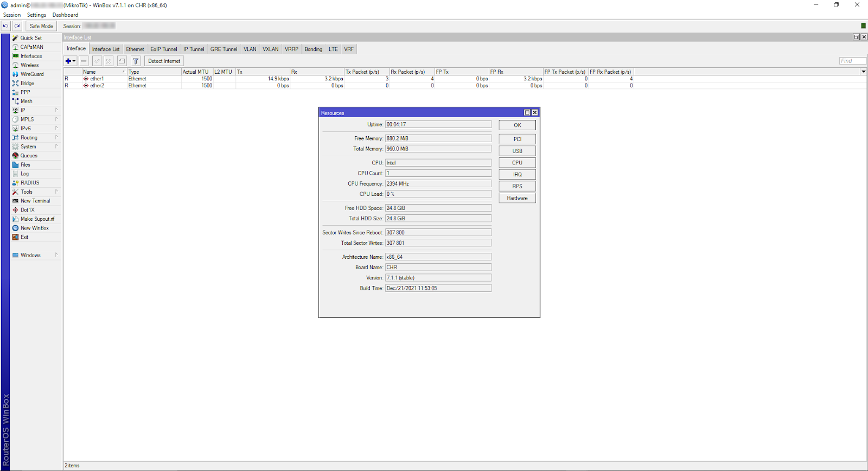Screen dimensions: 868x471
Task: Click the RPS button in Resources
Action: tap(517, 186)
